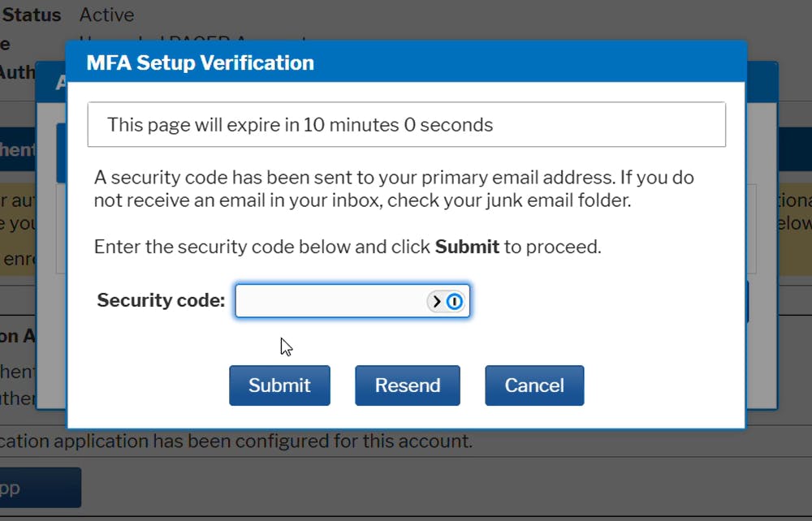Click the Status label in the background page

pos(31,14)
